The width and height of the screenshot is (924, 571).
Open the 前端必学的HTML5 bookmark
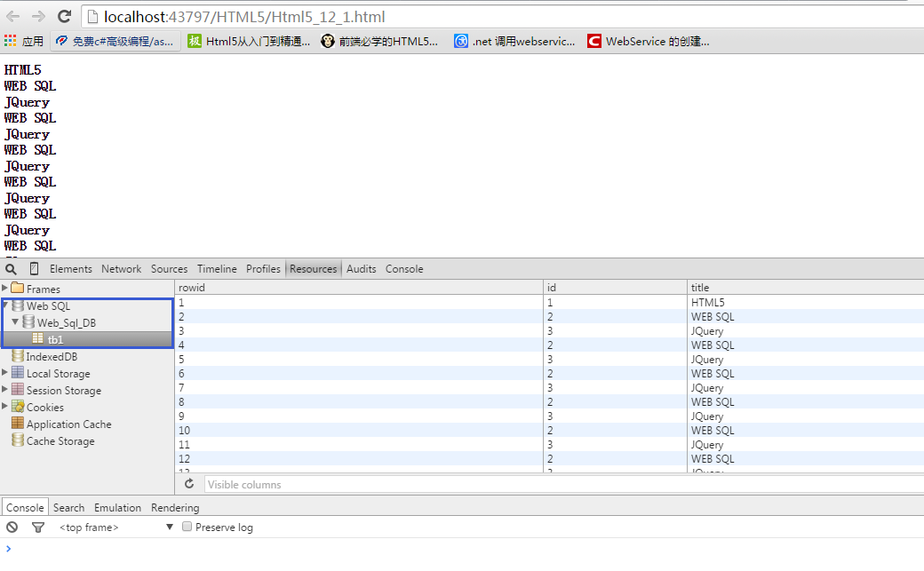coord(379,41)
